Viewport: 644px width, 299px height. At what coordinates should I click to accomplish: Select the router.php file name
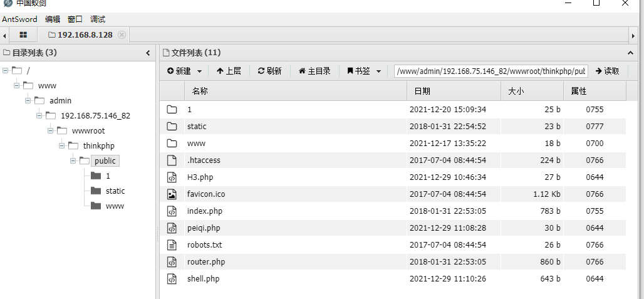click(x=206, y=261)
